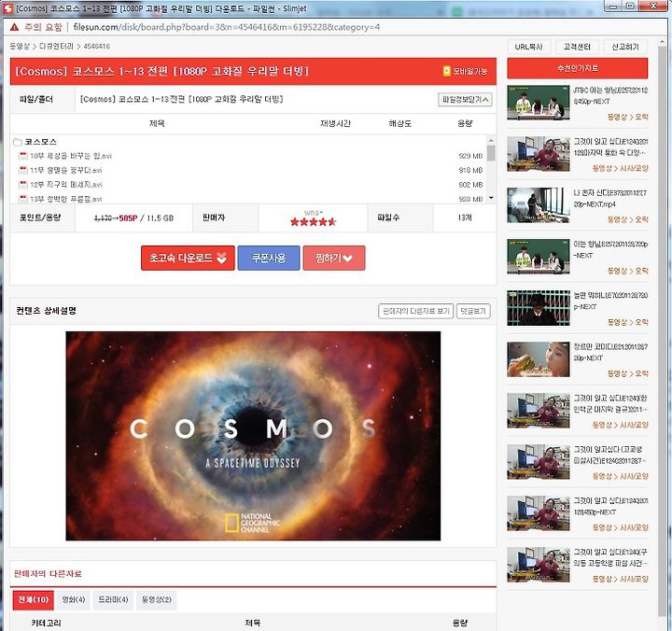View the seller's other files button

pyautogui.click(x=415, y=311)
